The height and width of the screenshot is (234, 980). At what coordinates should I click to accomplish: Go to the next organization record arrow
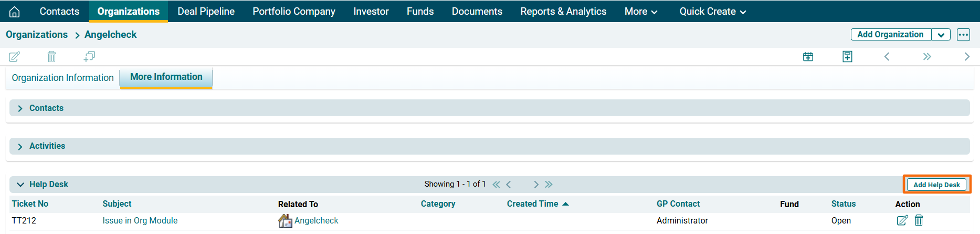tap(966, 56)
